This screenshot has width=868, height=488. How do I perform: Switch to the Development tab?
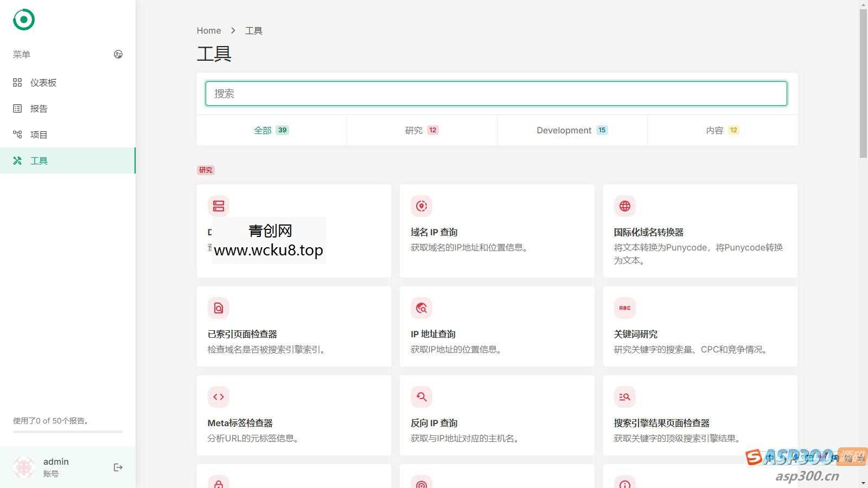coord(572,130)
